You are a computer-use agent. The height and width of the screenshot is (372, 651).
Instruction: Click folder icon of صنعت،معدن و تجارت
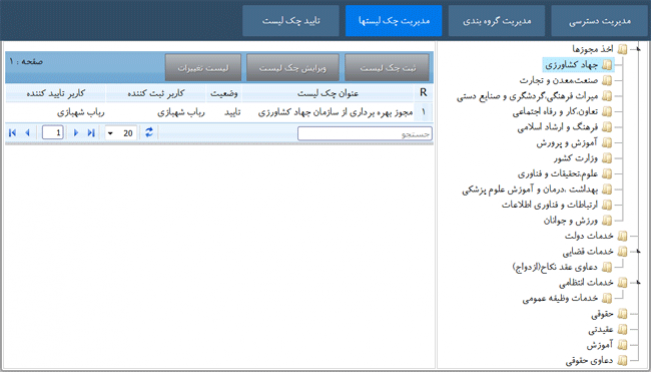click(x=607, y=81)
